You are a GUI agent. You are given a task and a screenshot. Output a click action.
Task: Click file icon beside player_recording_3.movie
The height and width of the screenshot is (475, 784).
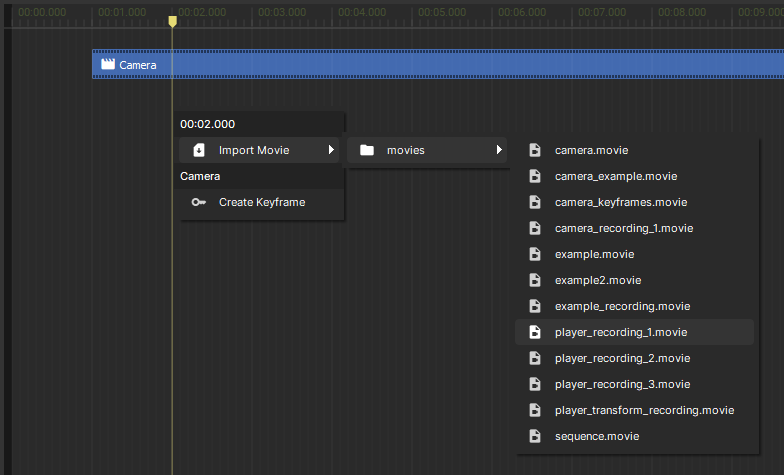tap(534, 384)
